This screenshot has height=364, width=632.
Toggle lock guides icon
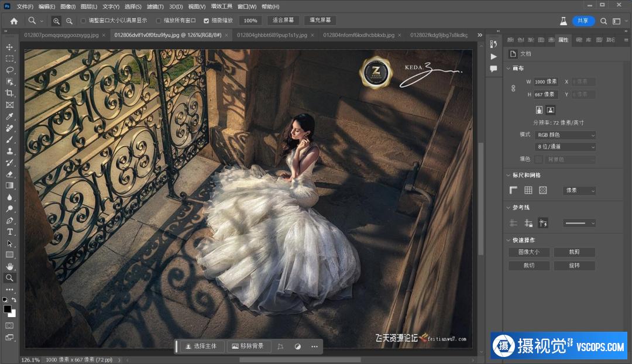pyautogui.click(x=528, y=223)
